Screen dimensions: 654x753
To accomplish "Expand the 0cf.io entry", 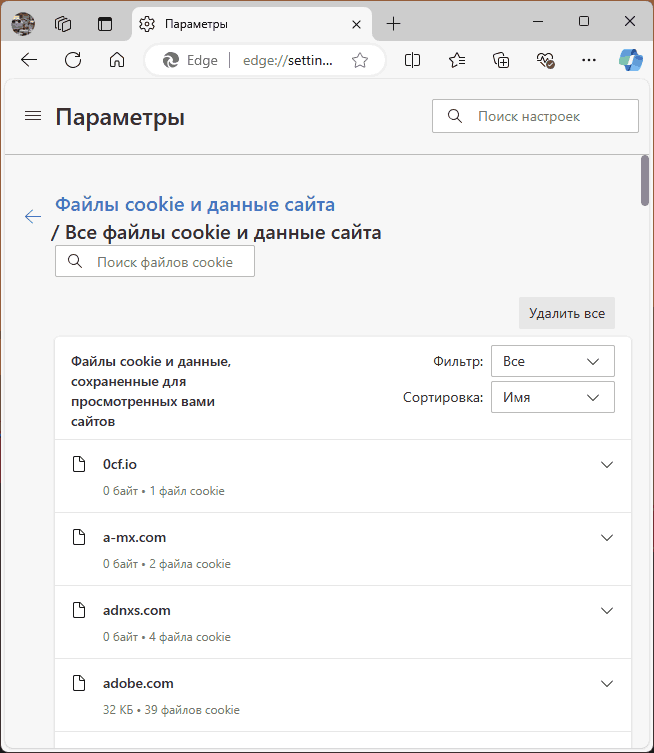I will click(607, 464).
